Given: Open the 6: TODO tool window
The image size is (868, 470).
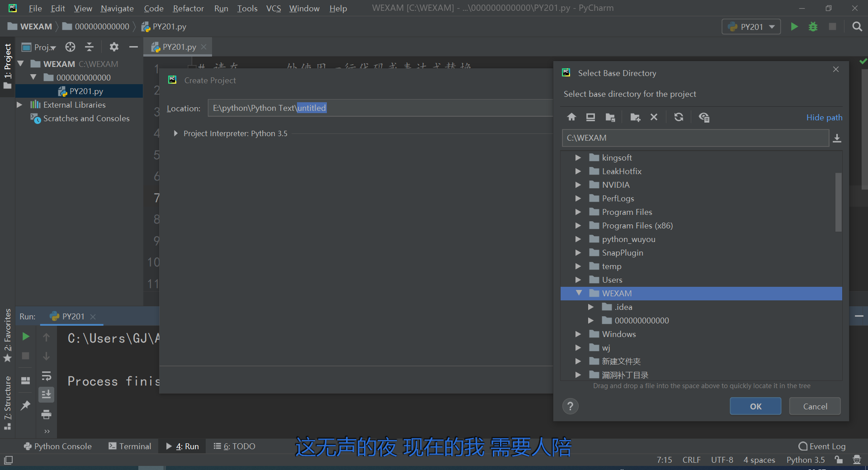Looking at the screenshot, I should pyautogui.click(x=235, y=446).
